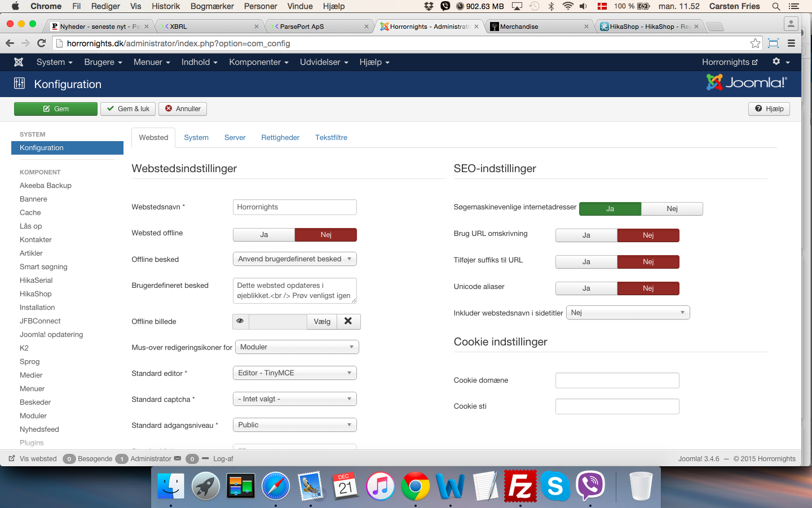
Task: Click Spotlight search icon in menu bar
Action: point(776,6)
